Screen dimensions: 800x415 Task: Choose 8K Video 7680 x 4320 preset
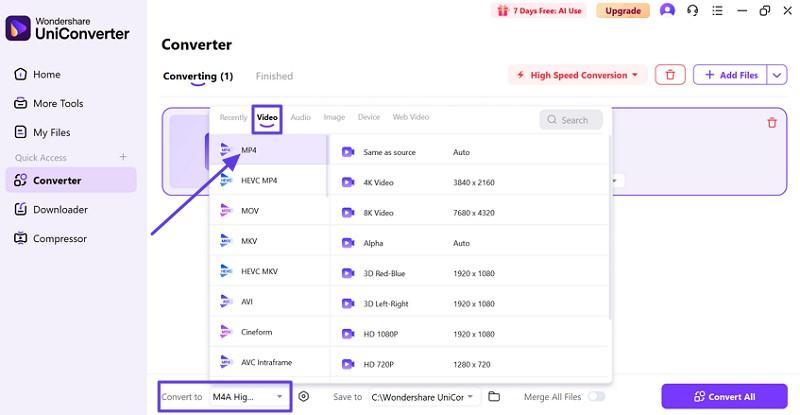[x=469, y=213]
